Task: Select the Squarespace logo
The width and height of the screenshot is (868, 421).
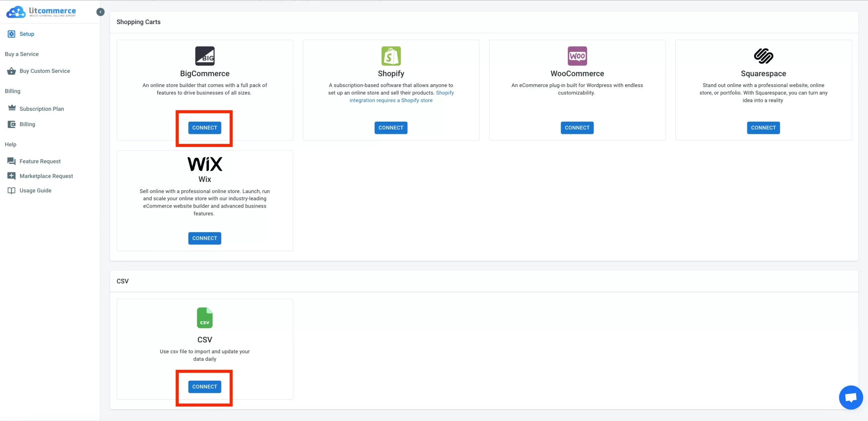Action: (763, 56)
